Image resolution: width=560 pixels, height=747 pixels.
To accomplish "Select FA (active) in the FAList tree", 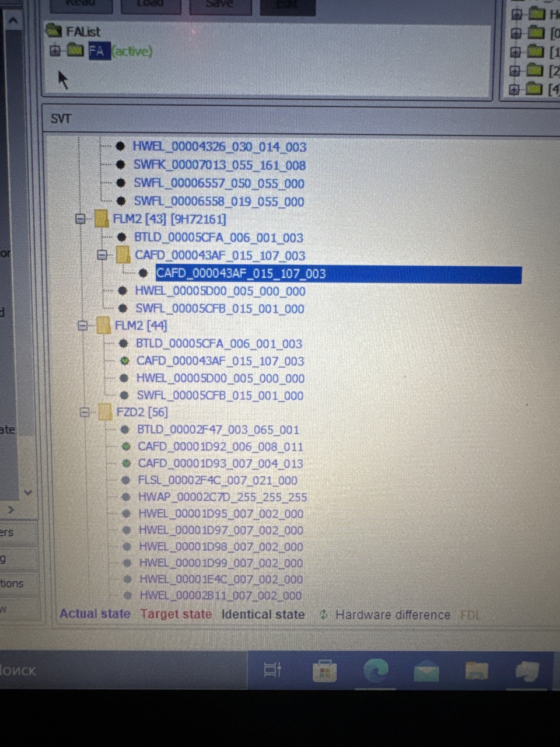I will pyautogui.click(x=120, y=51).
